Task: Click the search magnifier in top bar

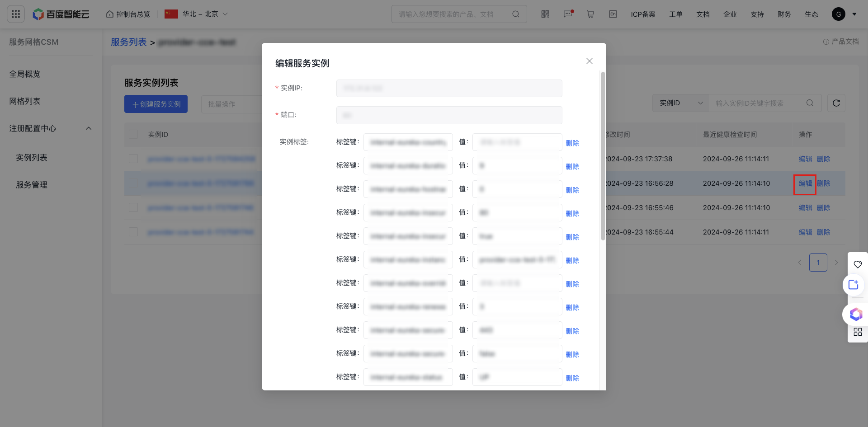Action: point(516,14)
